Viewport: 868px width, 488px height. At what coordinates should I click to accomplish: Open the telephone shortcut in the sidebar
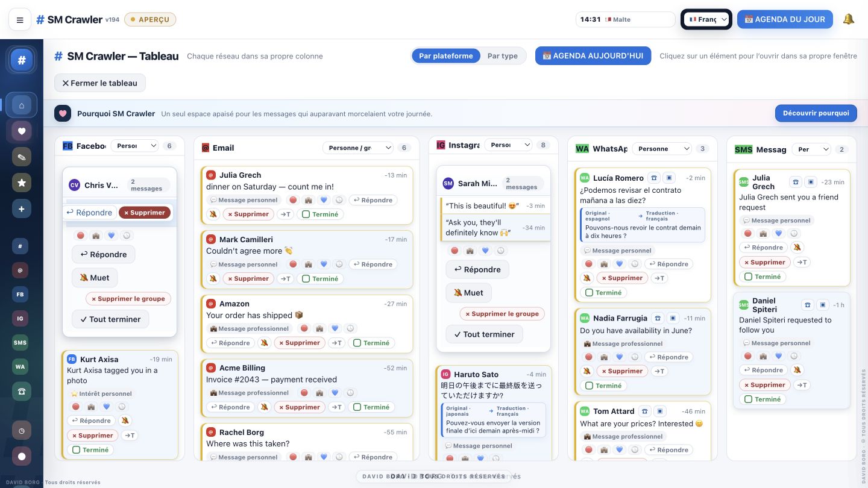pyautogui.click(x=22, y=391)
